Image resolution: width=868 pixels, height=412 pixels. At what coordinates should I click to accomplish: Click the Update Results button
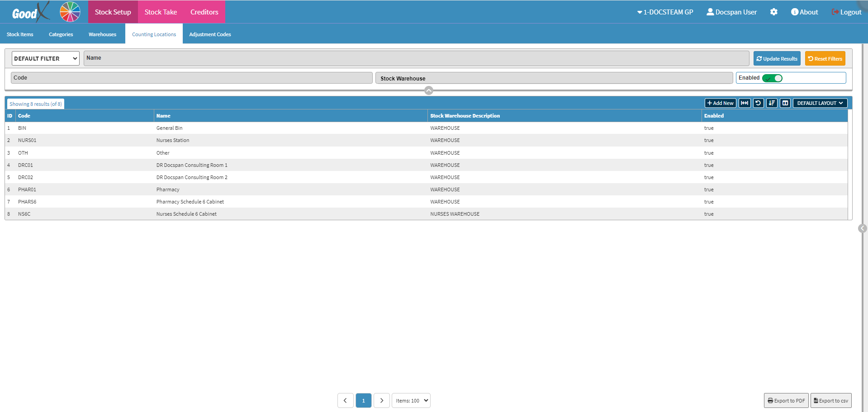pos(777,59)
